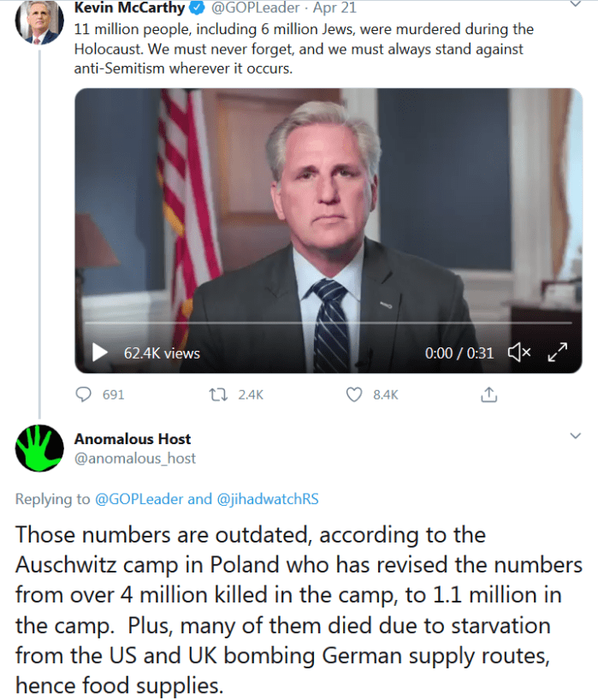Open the @GOPLeader mention link in reply

(x=139, y=499)
